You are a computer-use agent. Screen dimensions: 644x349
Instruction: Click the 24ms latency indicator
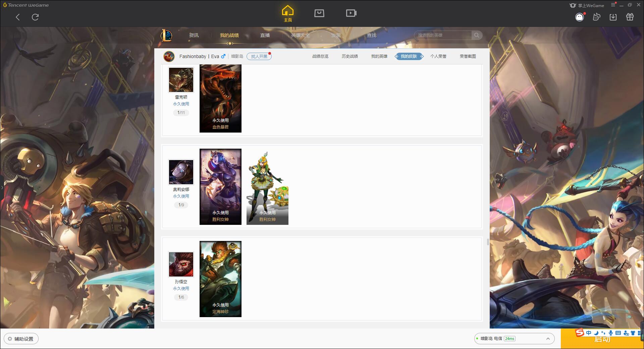(x=509, y=339)
